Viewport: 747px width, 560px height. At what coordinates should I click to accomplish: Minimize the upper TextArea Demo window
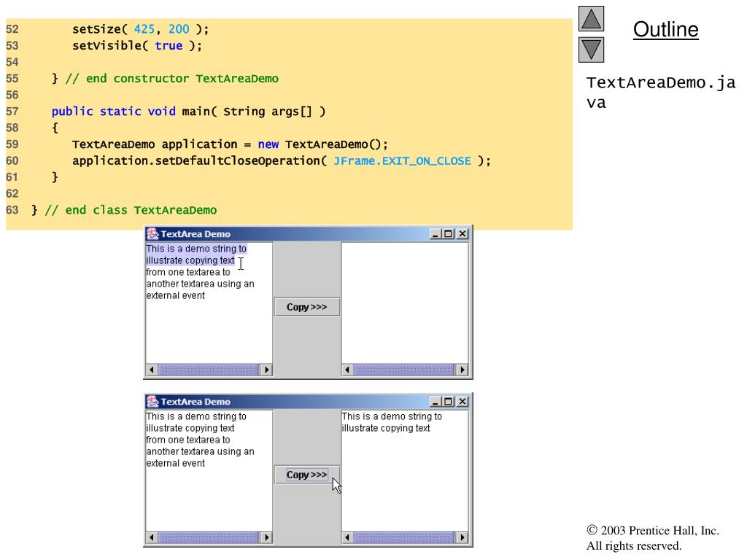[x=435, y=234]
